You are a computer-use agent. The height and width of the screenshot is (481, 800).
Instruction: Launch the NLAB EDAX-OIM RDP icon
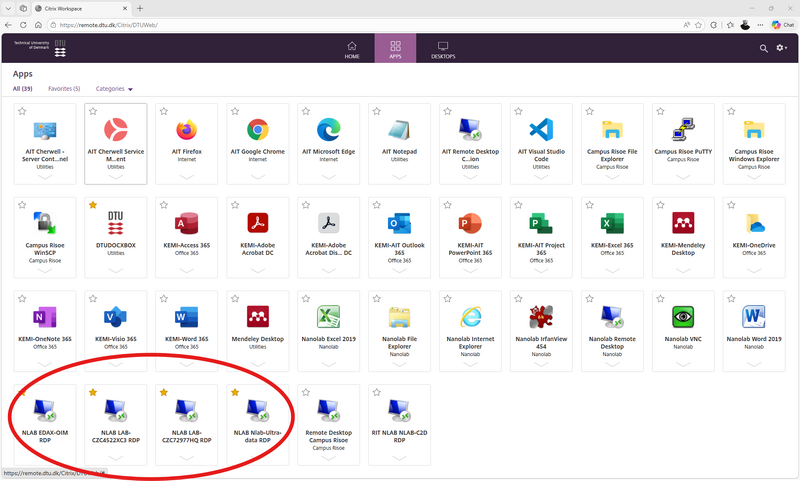click(45, 411)
